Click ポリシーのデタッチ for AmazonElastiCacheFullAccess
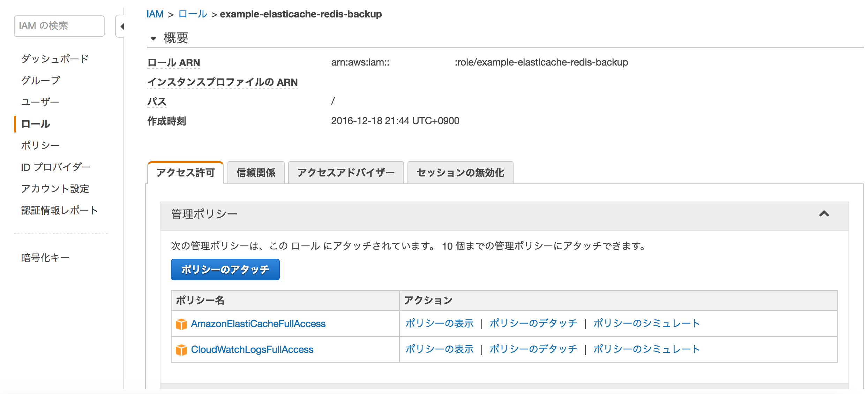Screen dimensions: 868x394 tap(533, 324)
